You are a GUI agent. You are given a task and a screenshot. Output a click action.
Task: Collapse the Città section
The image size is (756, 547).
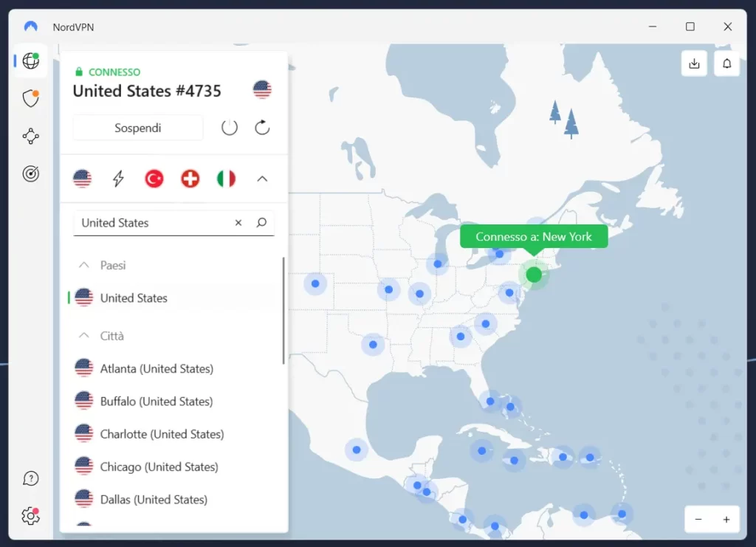pyautogui.click(x=84, y=336)
